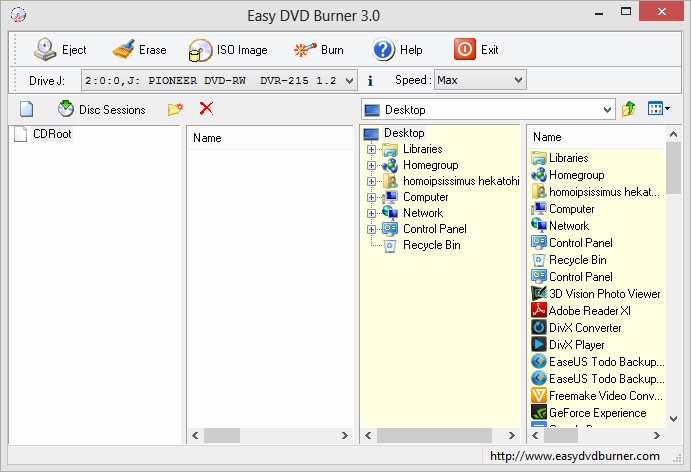The image size is (691, 472).
Task: Open Disc Sessions
Action: [x=102, y=109]
